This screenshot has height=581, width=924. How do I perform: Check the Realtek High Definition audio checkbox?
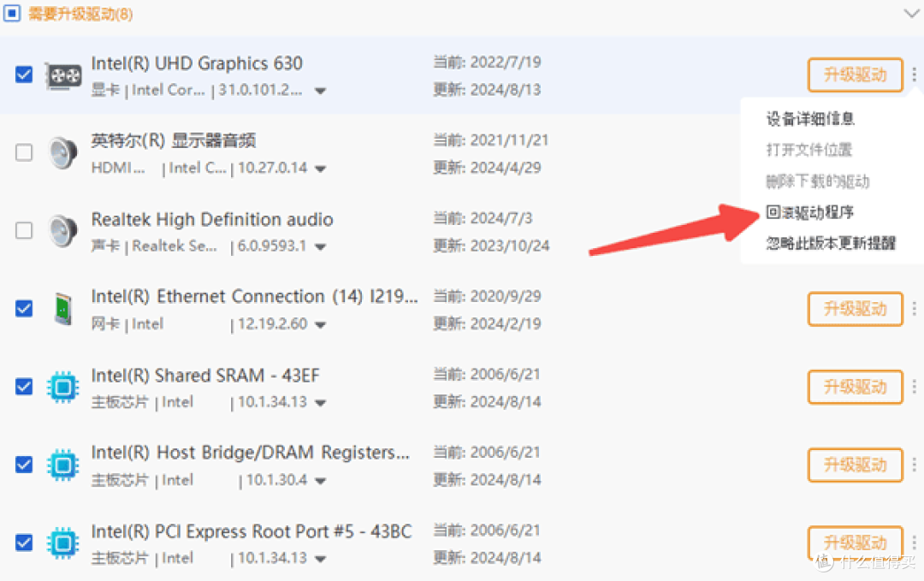point(24,230)
